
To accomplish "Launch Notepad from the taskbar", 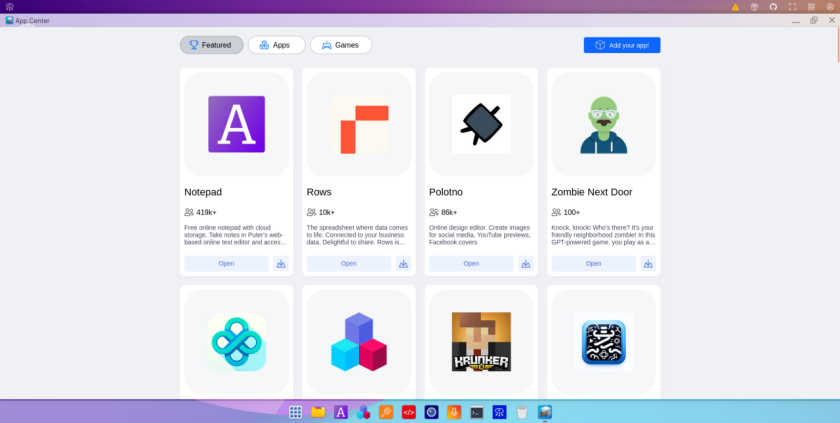I will [x=341, y=412].
